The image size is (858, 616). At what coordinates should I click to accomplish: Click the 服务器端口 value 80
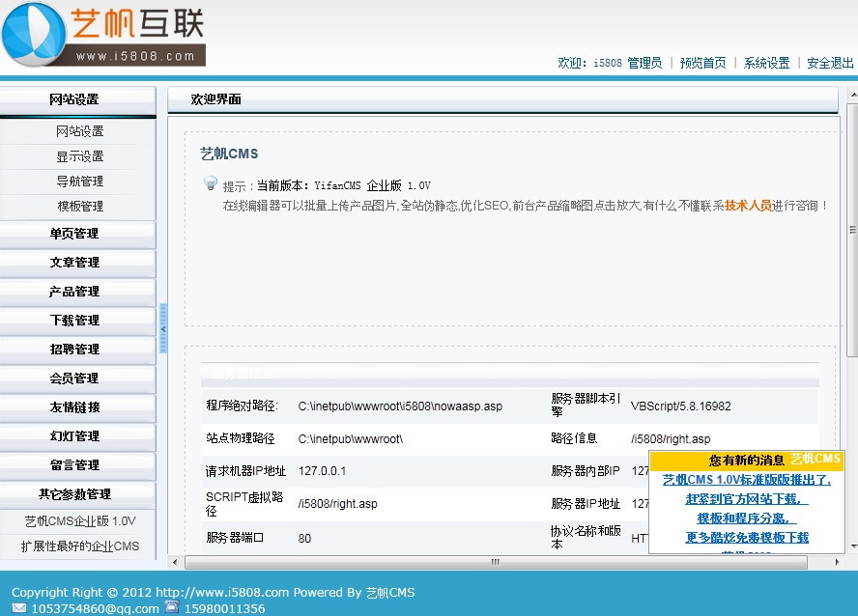pos(304,539)
